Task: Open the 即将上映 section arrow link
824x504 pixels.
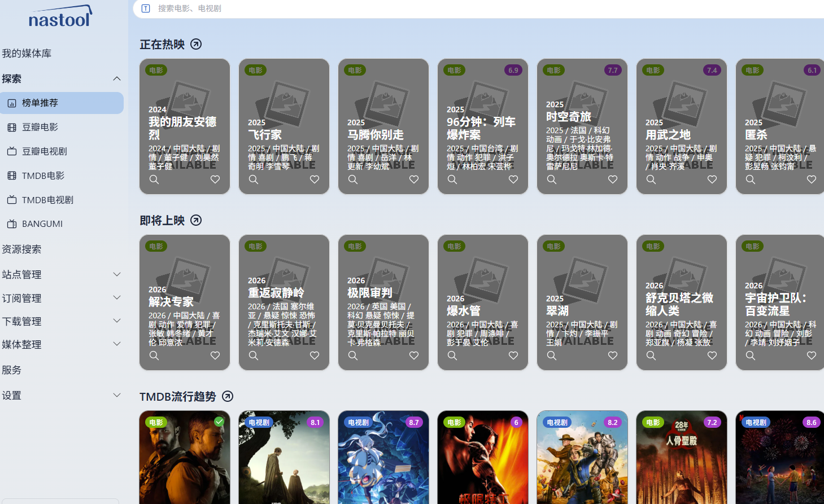Action: coord(195,220)
